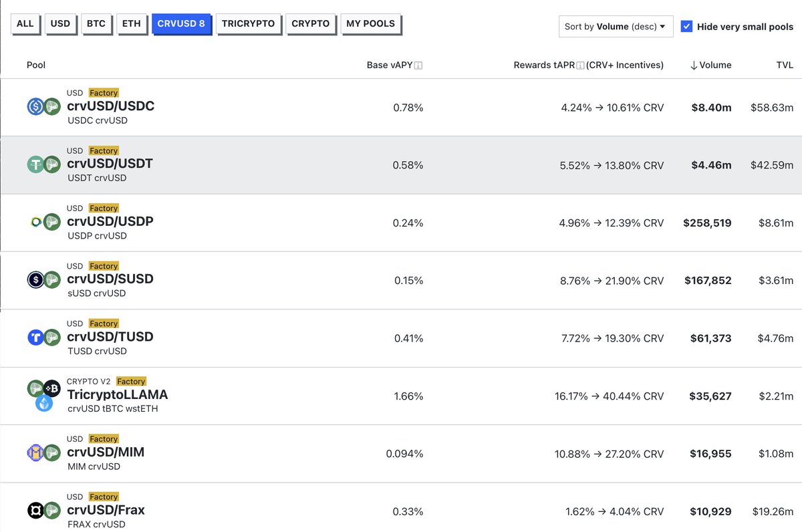Open the crvUSD/MIM pool
This screenshot has height=532, width=802.
click(x=106, y=452)
